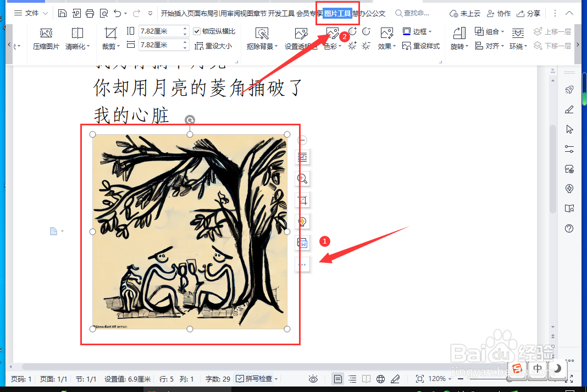Click the fit page icon in status bar
The image size is (587, 392).
pyautogui.click(x=420, y=379)
